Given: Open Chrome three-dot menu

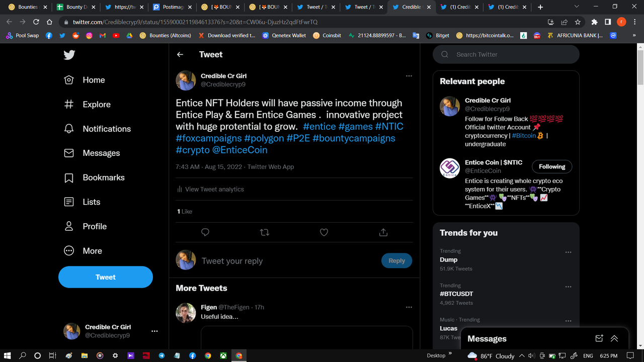Looking at the screenshot, I should tap(635, 22).
